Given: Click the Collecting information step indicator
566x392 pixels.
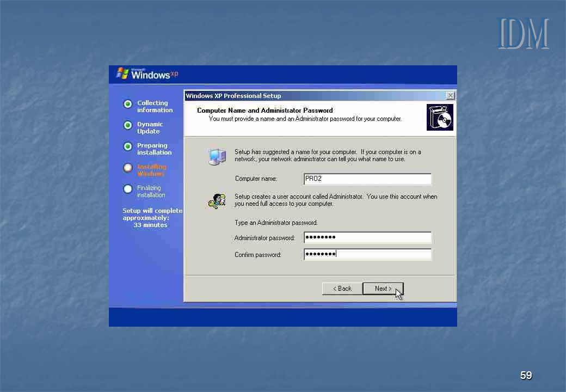Looking at the screenshot, I should [128, 104].
